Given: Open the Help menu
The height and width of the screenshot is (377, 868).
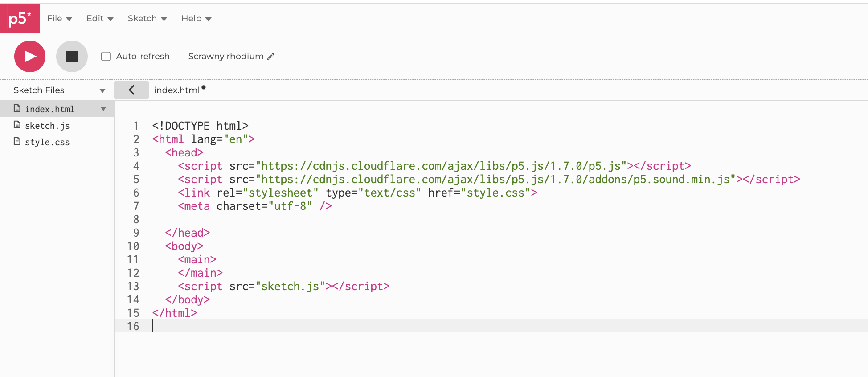Looking at the screenshot, I should click(196, 18).
